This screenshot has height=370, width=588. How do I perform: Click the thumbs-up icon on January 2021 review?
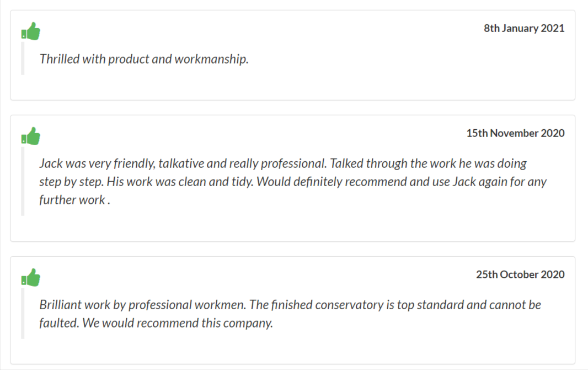point(31,31)
